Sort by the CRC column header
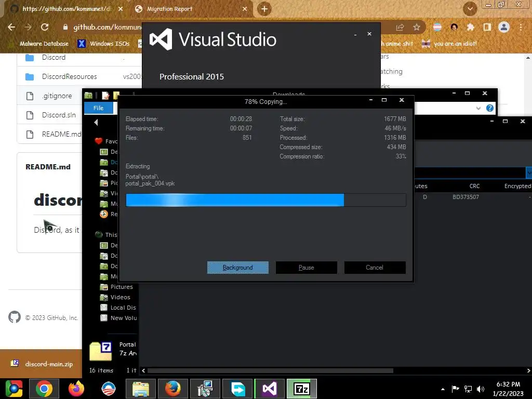Image resolution: width=532 pixels, height=399 pixels. pyautogui.click(x=474, y=186)
